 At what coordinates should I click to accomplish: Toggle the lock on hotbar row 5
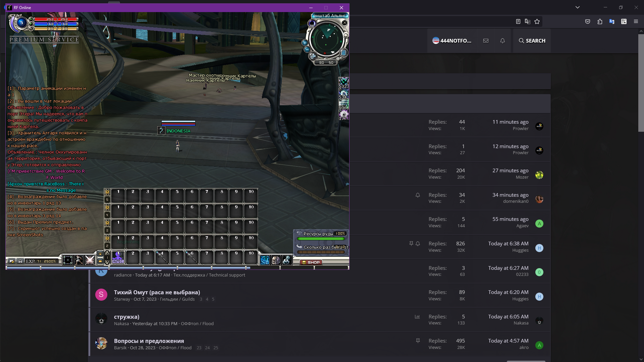pos(107,192)
